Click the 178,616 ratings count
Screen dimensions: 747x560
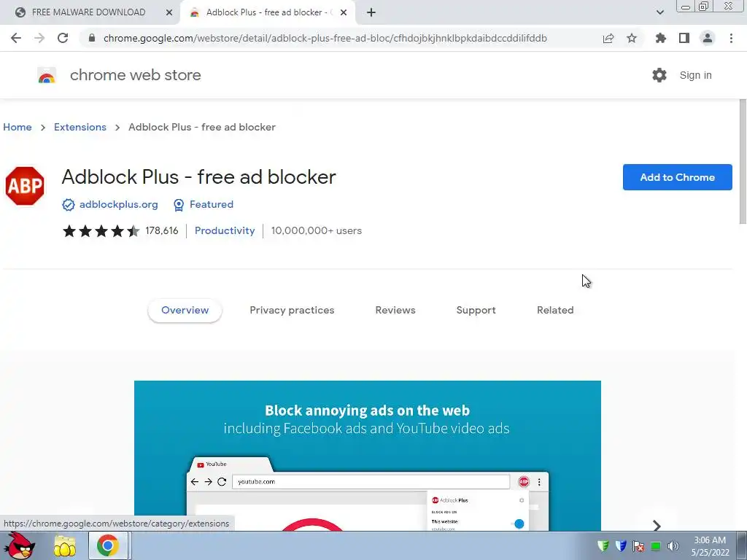[162, 231]
